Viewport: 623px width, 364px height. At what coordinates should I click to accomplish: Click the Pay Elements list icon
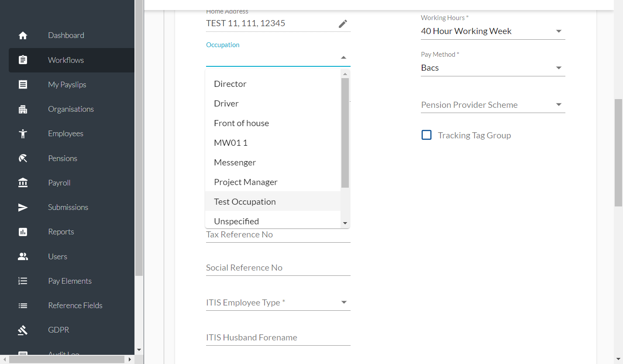[x=23, y=281]
